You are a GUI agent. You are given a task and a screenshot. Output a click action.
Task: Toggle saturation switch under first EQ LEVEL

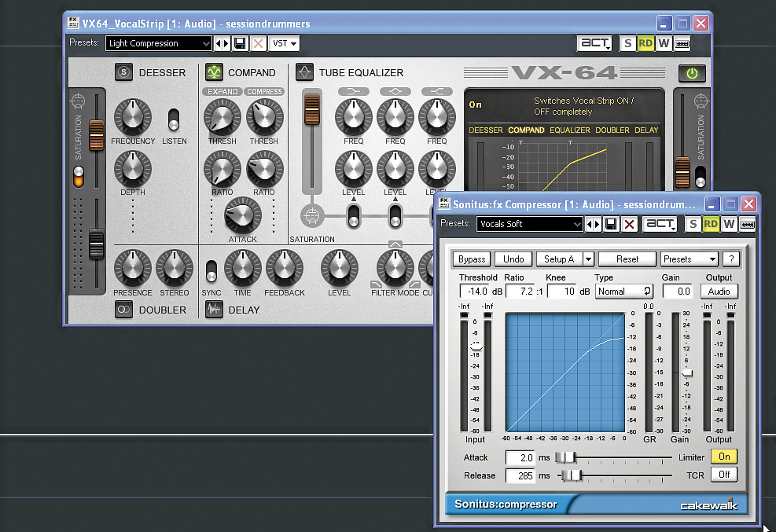coord(353,216)
